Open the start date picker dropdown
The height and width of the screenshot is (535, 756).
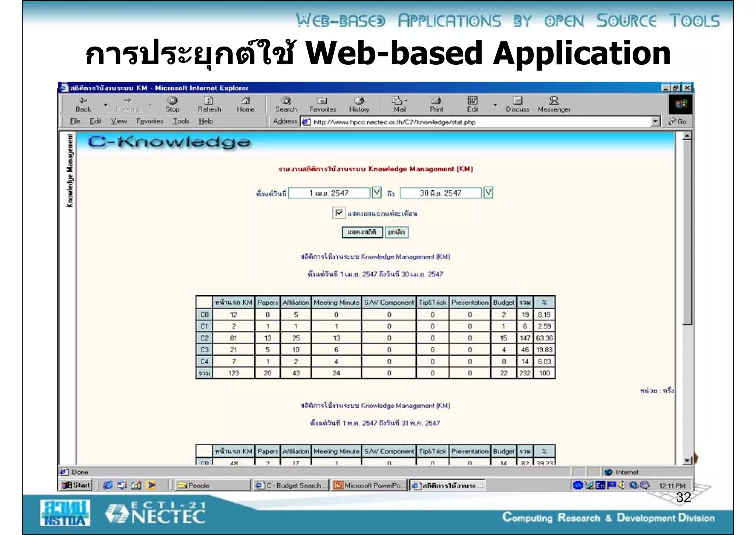click(377, 192)
